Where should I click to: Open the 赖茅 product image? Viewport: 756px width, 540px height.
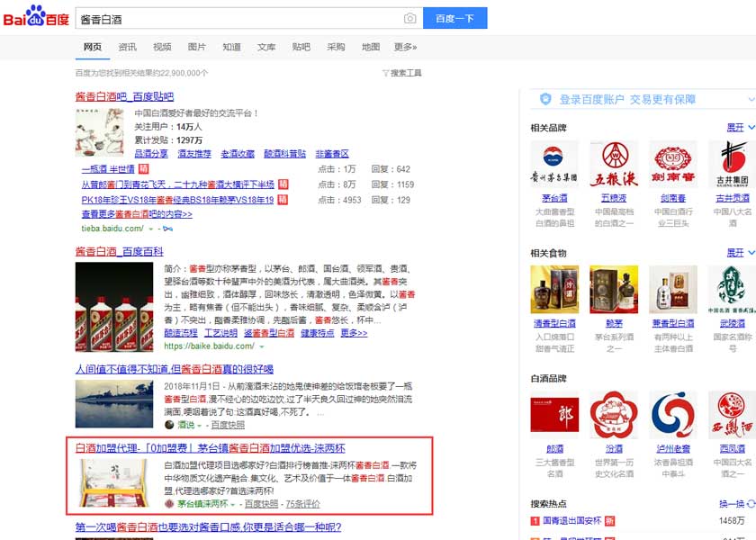coord(614,289)
